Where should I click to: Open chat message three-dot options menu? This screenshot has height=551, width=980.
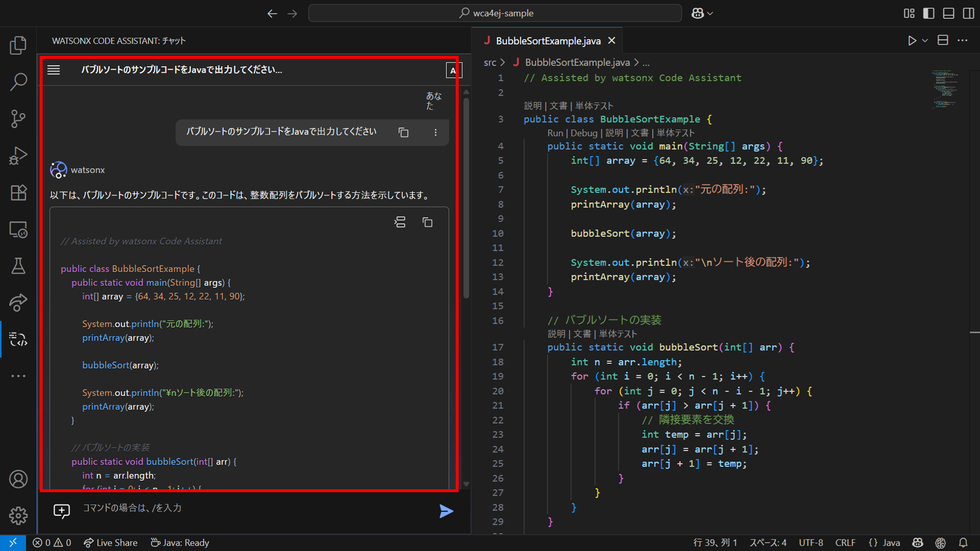(435, 132)
